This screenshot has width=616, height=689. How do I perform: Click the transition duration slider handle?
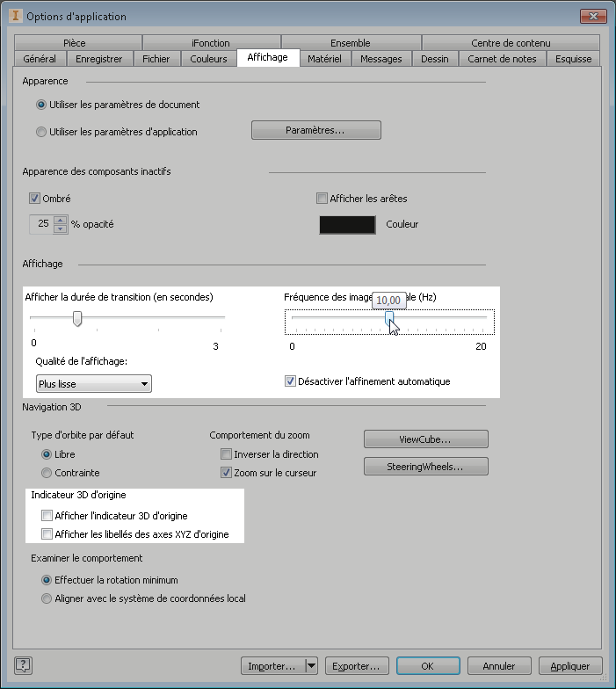[77, 318]
